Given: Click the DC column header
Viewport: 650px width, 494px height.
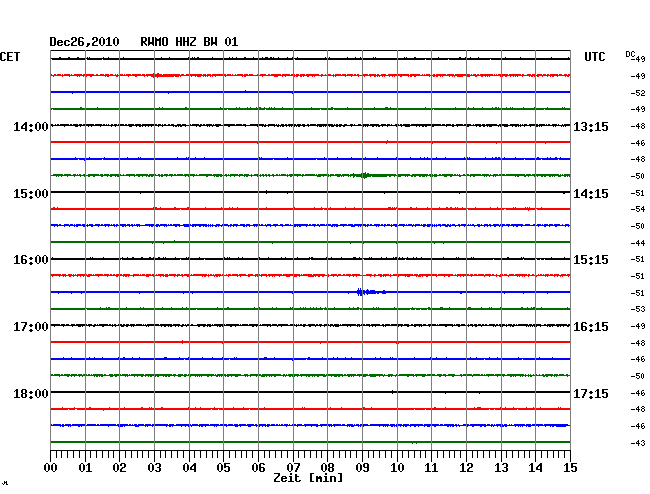Looking at the screenshot, I should [630, 54].
